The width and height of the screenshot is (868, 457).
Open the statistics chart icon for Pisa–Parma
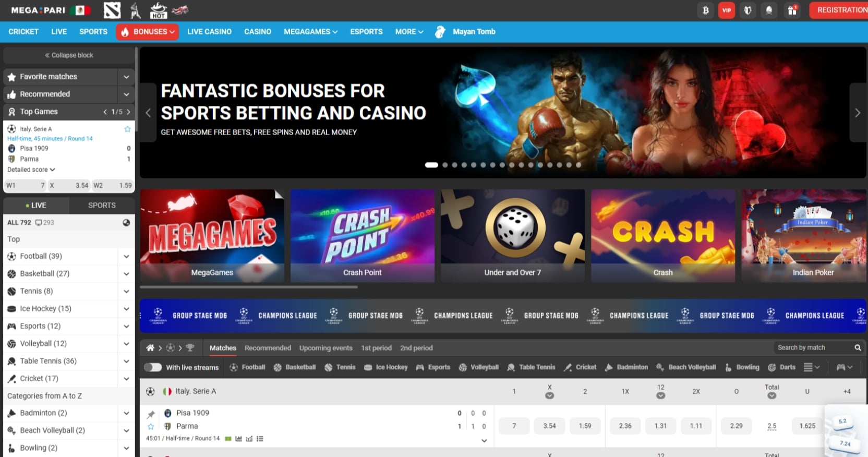pos(238,439)
